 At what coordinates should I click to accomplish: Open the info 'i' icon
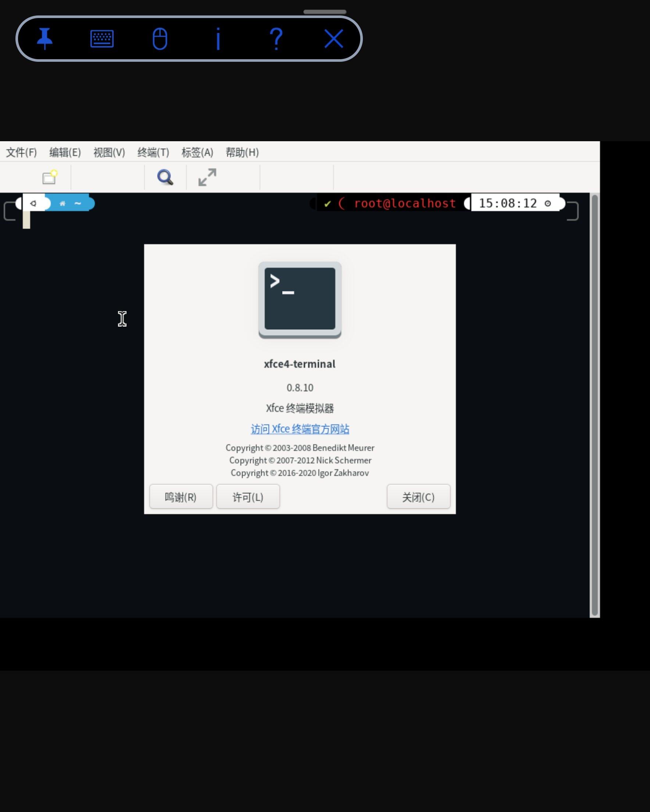[218, 39]
